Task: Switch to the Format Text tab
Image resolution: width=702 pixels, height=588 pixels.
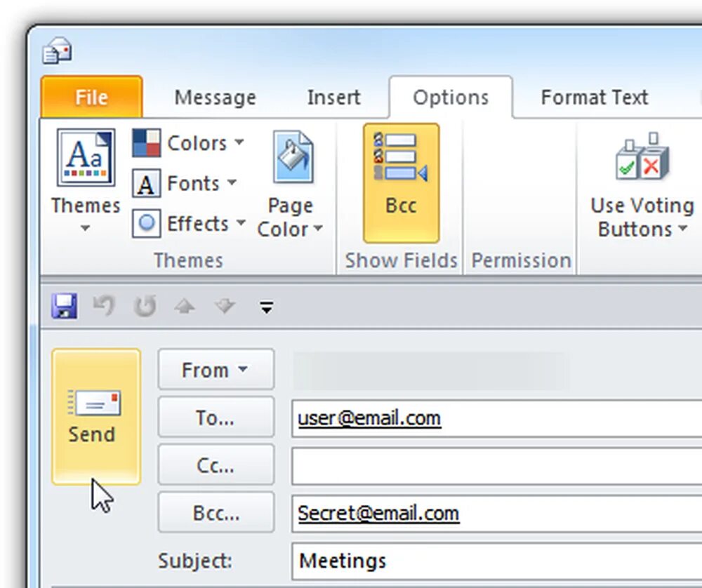Action: (x=594, y=98)
